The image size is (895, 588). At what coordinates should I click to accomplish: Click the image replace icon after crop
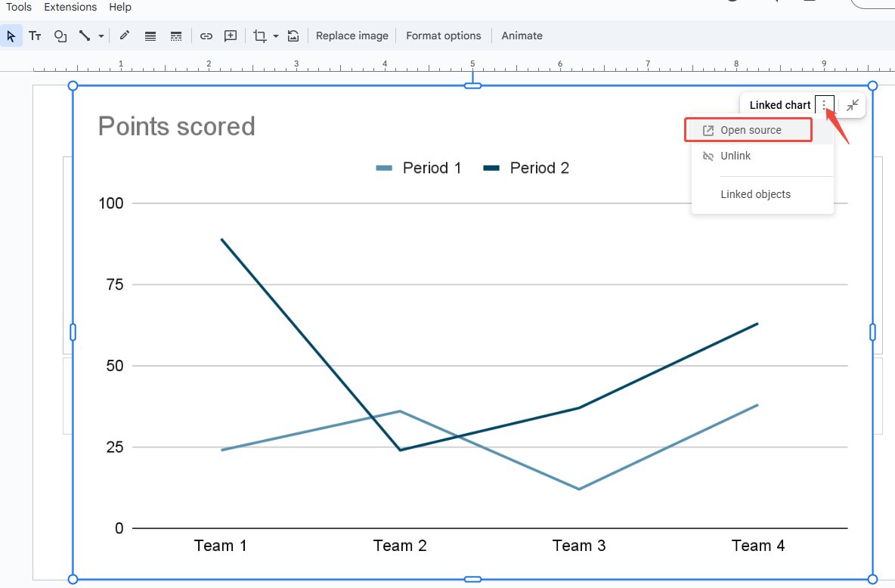pyautogui.click(x=293, y=36)
